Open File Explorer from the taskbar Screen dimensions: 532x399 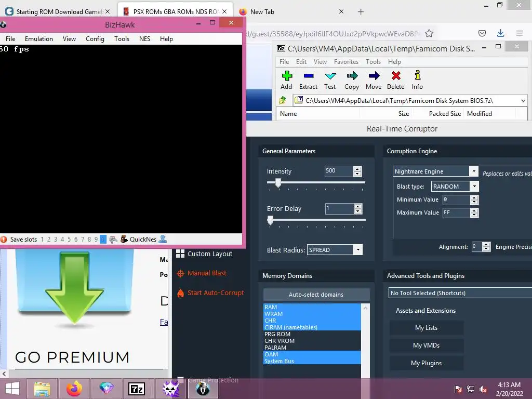42,389
